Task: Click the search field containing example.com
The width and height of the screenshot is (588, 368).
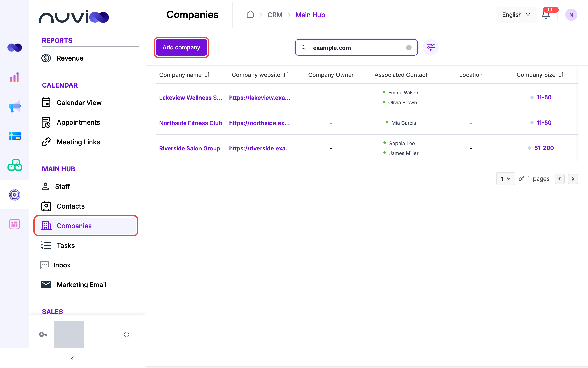Action: click(356, 48)
